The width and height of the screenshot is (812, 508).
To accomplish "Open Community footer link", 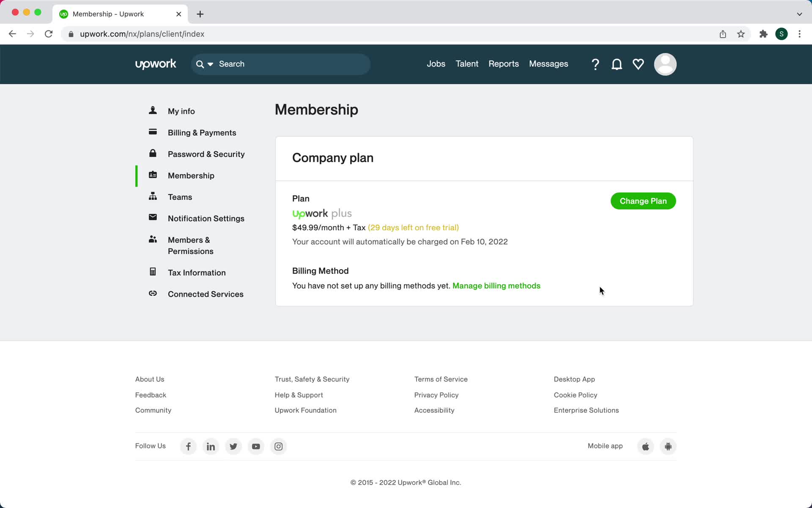I will pos(153,410).
